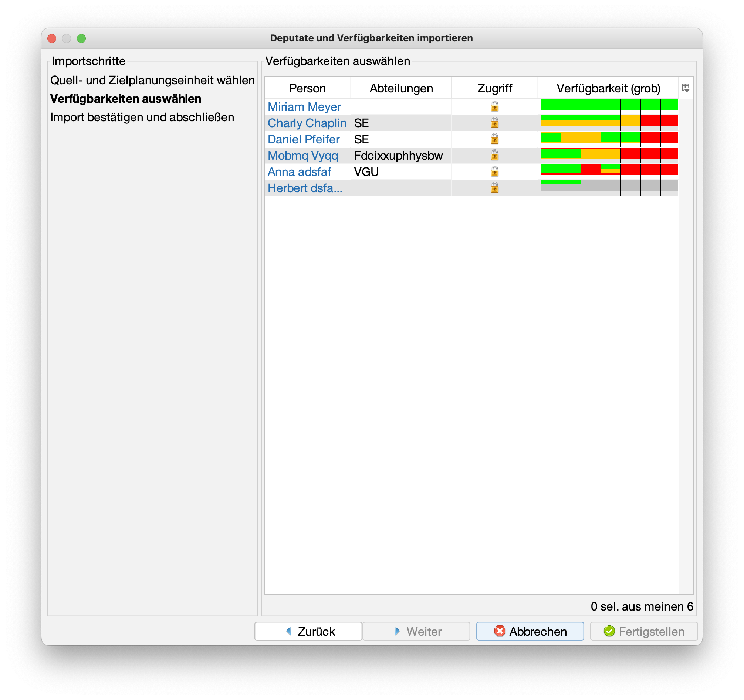Open Miriam Meyer person link

(304, 107)
